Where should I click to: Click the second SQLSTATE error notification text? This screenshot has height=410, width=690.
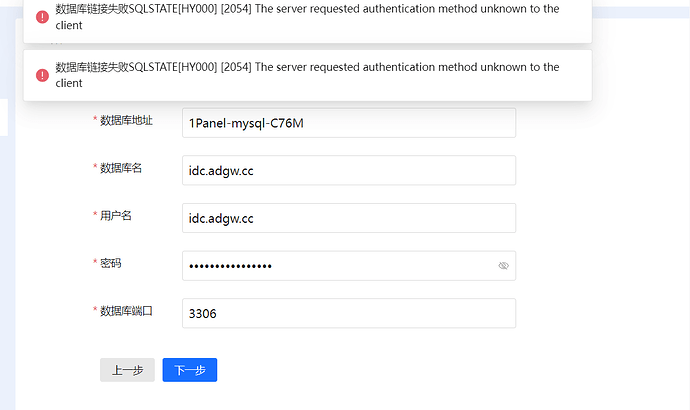click(x=307, y=75)
